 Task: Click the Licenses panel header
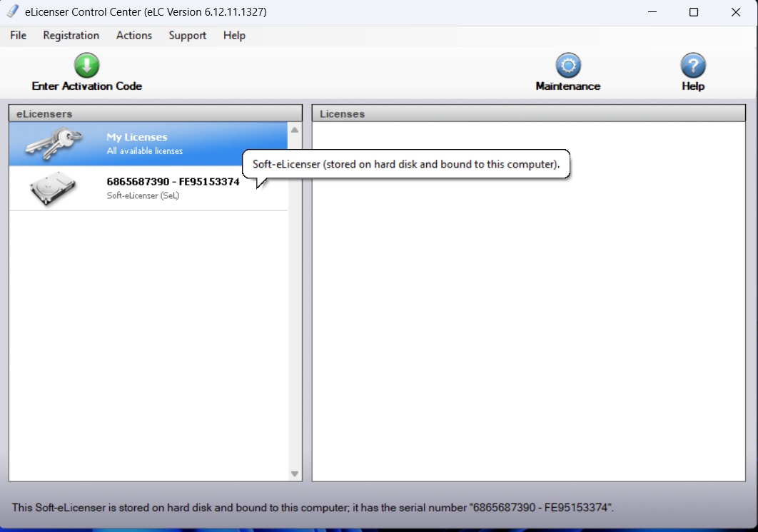coord(529,113)
